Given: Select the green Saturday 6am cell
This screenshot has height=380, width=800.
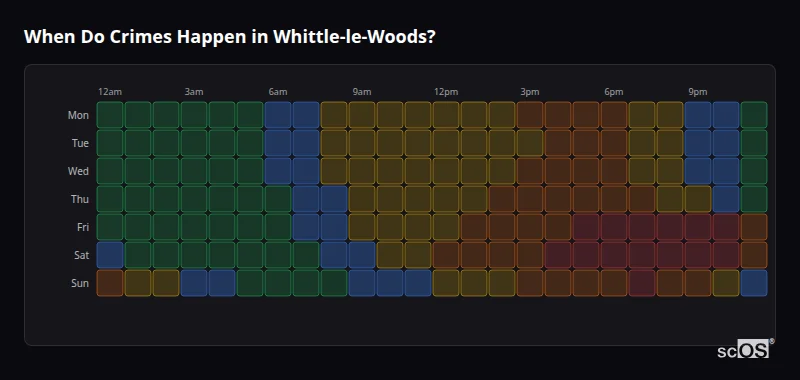Looking at the screenshot, I should pos(278,255).
